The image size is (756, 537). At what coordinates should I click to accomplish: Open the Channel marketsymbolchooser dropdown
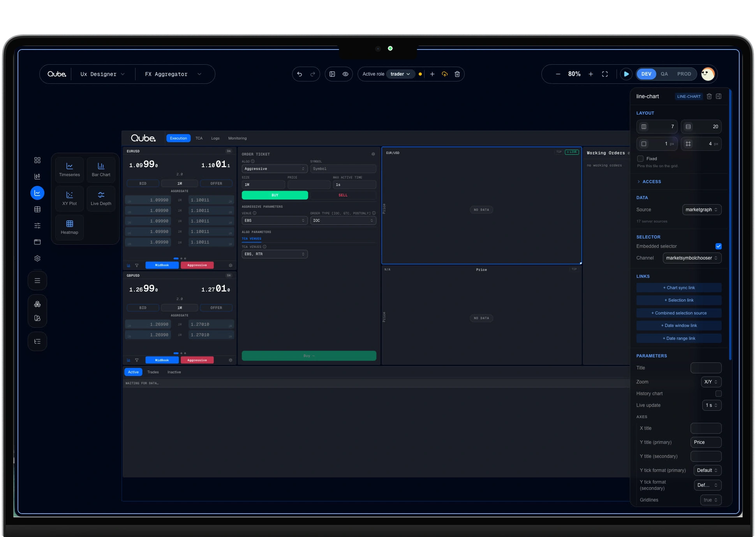pyautogui.click(x=692, y=258)
